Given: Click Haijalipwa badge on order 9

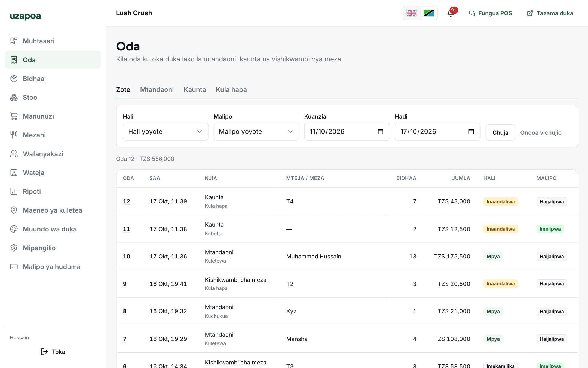Looking at the screenshot, I should pyautogui.click(x=552, y=284).
